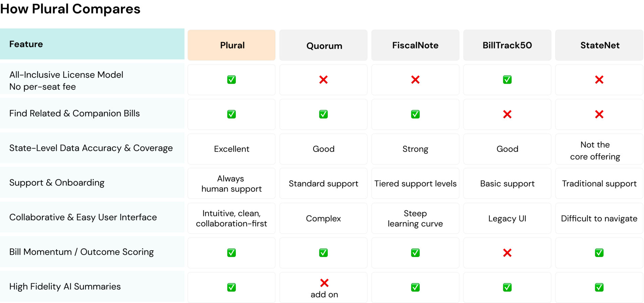
Task: Click the Feature header cell
Action: click(x=92, y=44)
